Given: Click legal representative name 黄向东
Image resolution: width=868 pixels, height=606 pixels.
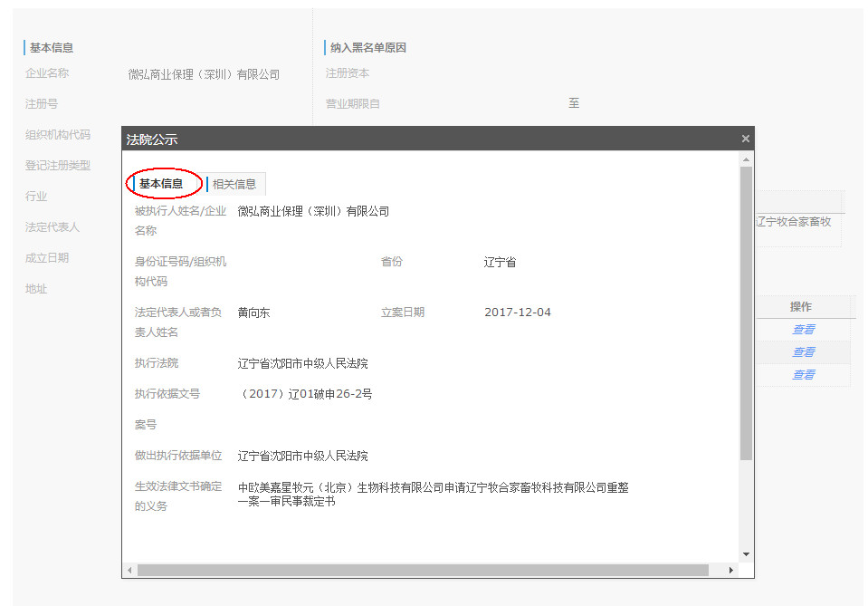Looking at the screenshot, I should pos(253,313).
